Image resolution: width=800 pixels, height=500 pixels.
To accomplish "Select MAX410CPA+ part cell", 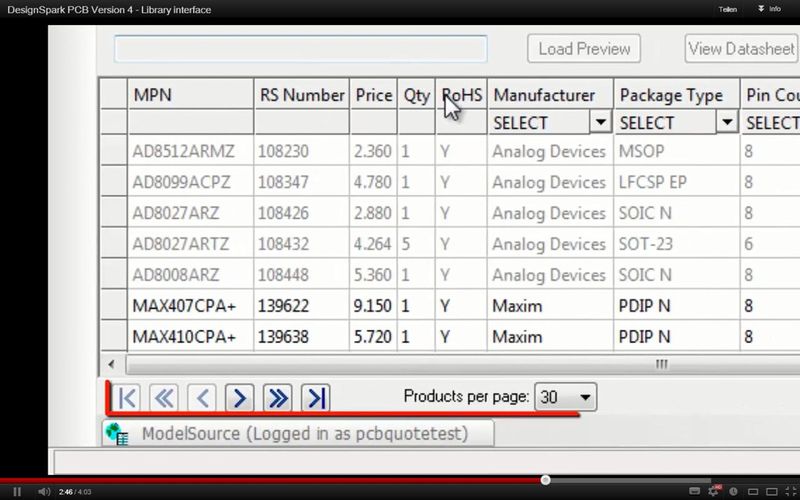I will pos(190,336).
